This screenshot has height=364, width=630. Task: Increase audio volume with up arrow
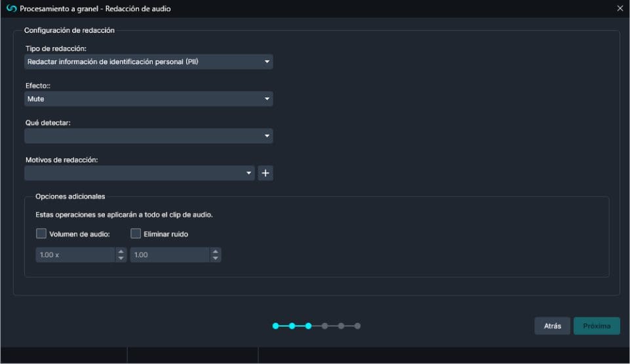121,251
